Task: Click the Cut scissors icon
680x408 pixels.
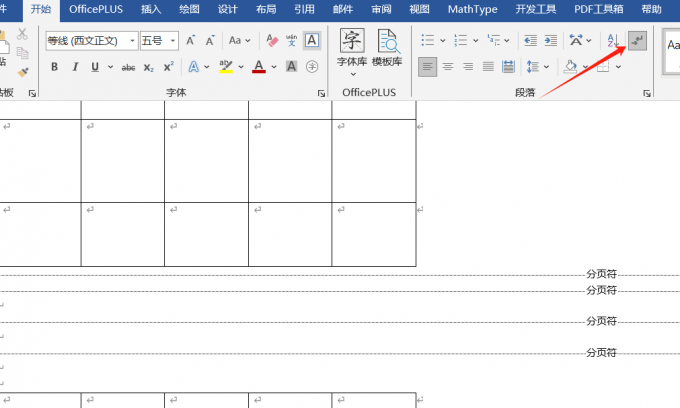Action: point(22,34)
